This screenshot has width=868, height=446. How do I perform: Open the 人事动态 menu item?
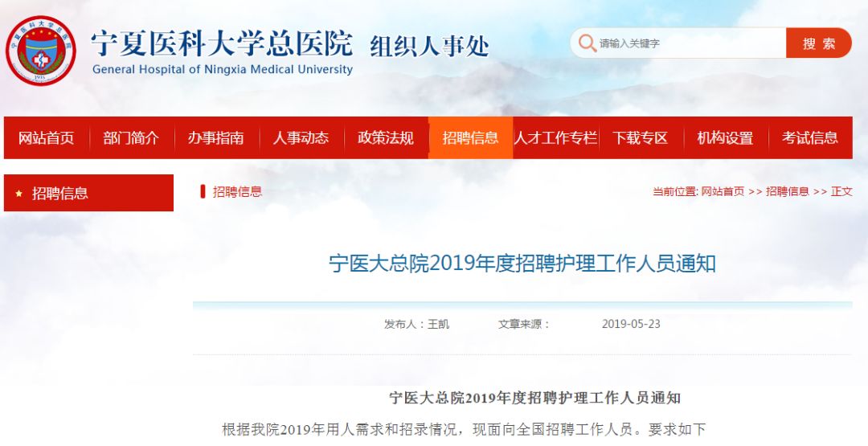(x=301, y=138)
